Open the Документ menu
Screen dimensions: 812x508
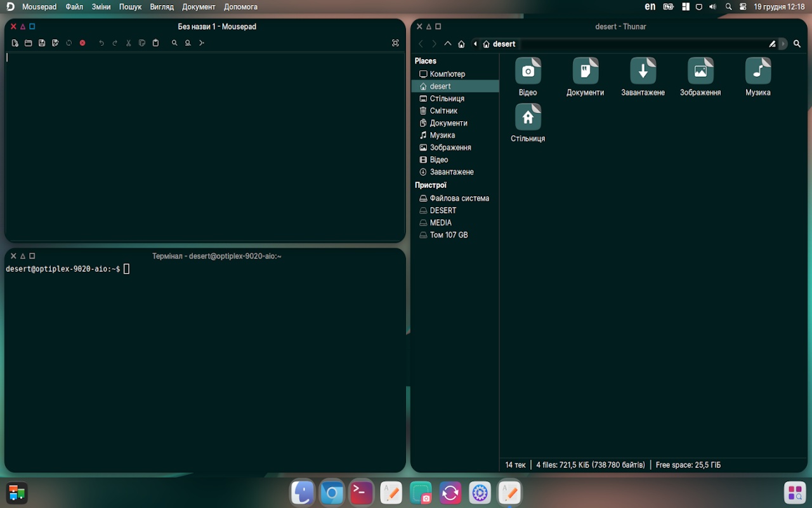199,7
